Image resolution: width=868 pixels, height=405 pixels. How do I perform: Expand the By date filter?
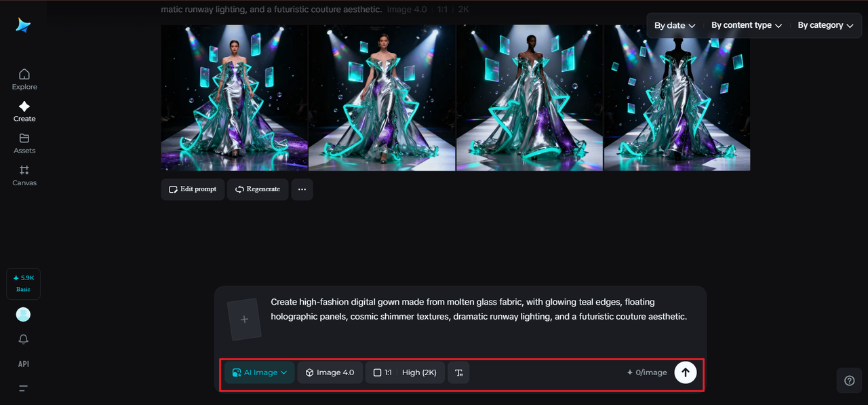pyautogui.click(x=675, y=25)
